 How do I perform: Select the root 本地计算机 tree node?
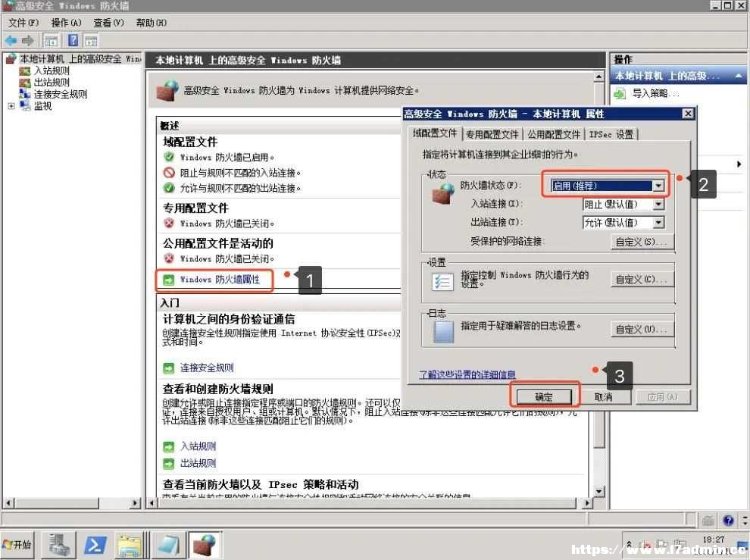pos(80,58)
